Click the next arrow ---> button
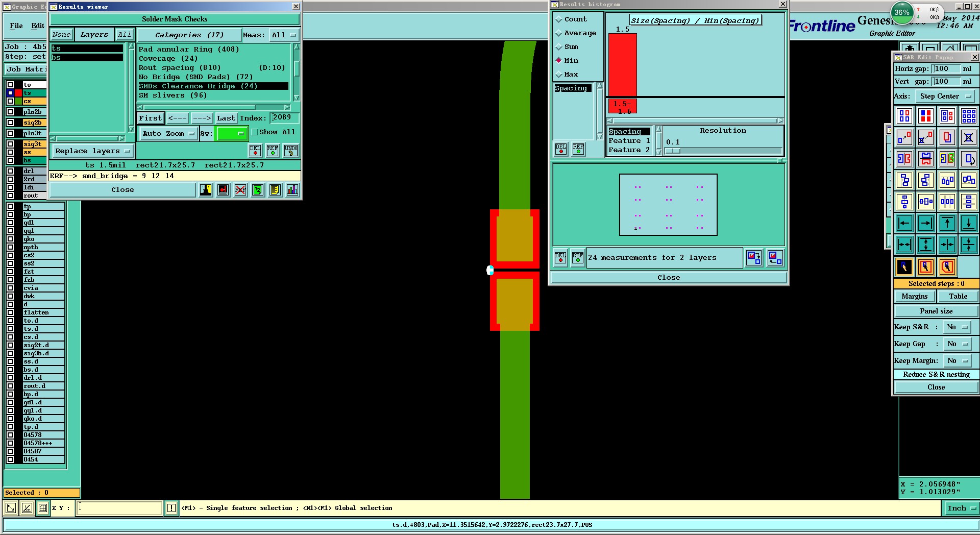 [x=202, y=118]
